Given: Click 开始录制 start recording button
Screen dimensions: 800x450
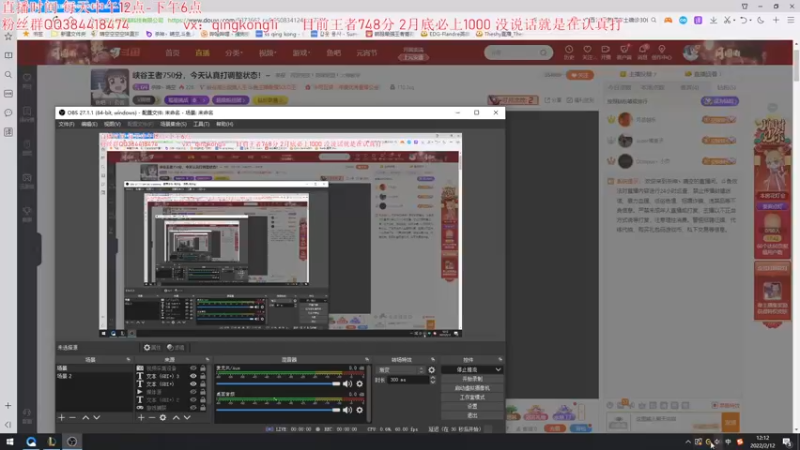Looking at the screenshot, I should point(472,379).
